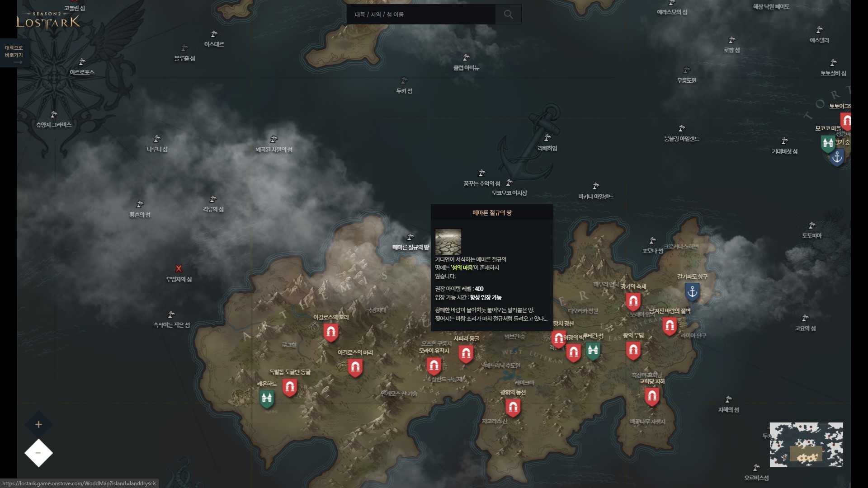The height and width of the screenshot is (488, 868).
Task: Open the 교회당 지하 dungeon marker
Action: (x=652, y=397)
